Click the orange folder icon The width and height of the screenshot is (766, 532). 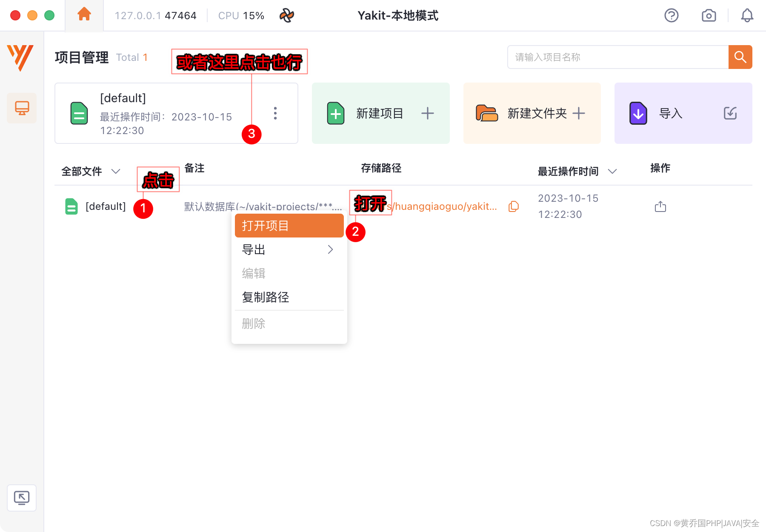click(486, 113)
